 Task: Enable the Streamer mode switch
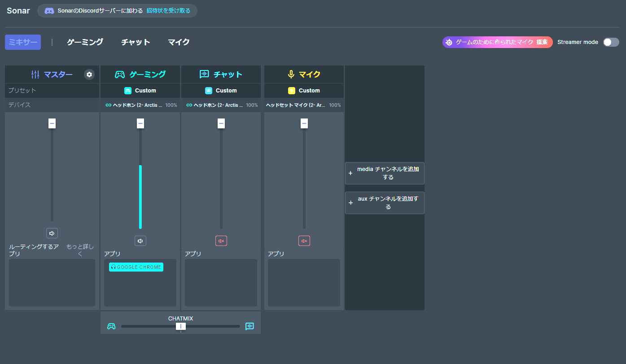[x=611, y=42]
